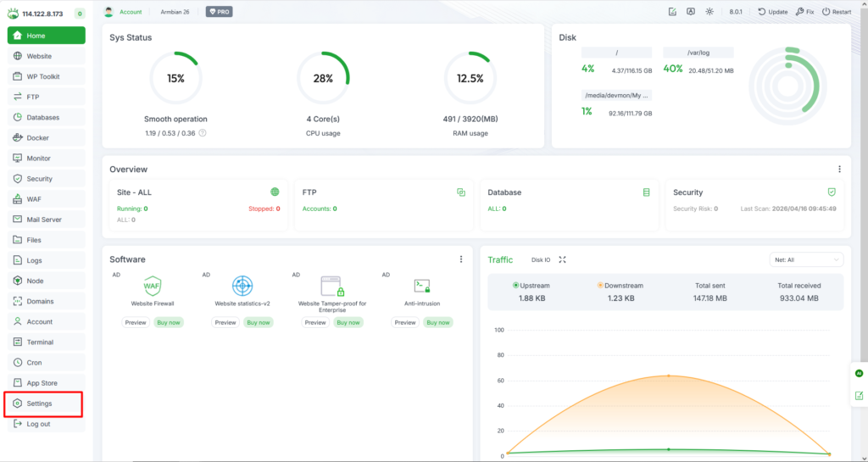Click the Website Firewall WAF icon
The image size is (868, 462).
(153, 286)
